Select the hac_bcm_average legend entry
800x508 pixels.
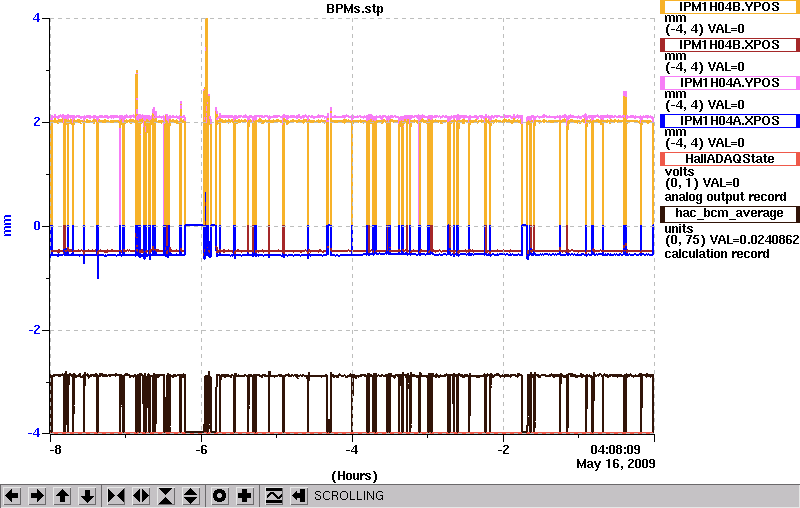pyautogui.click(x=730, y=213)
